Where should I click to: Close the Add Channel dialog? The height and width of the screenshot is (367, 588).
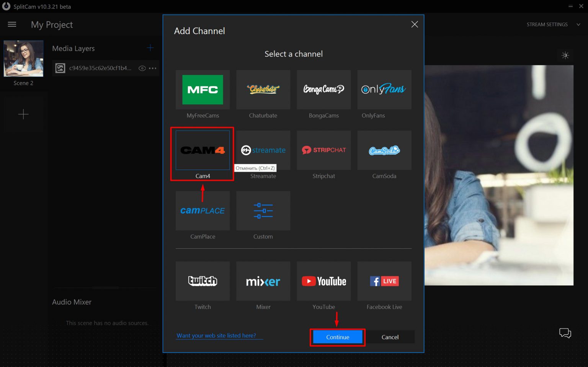[414, 24]
